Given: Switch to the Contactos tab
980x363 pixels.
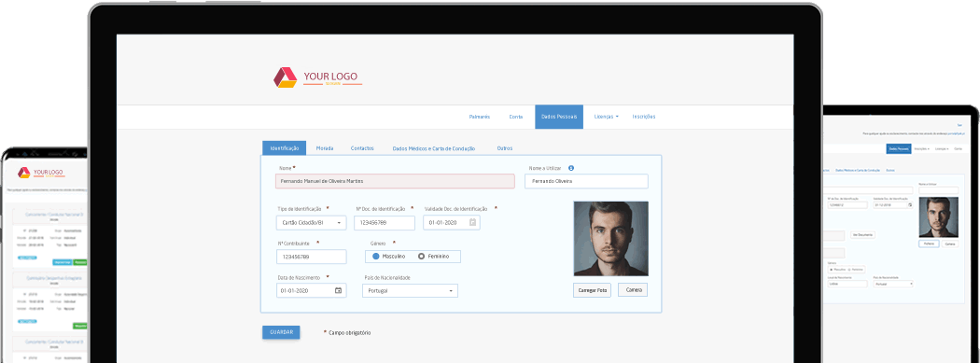Looking at the screenshot, I should pyautogui.click(x=362, y=148).
